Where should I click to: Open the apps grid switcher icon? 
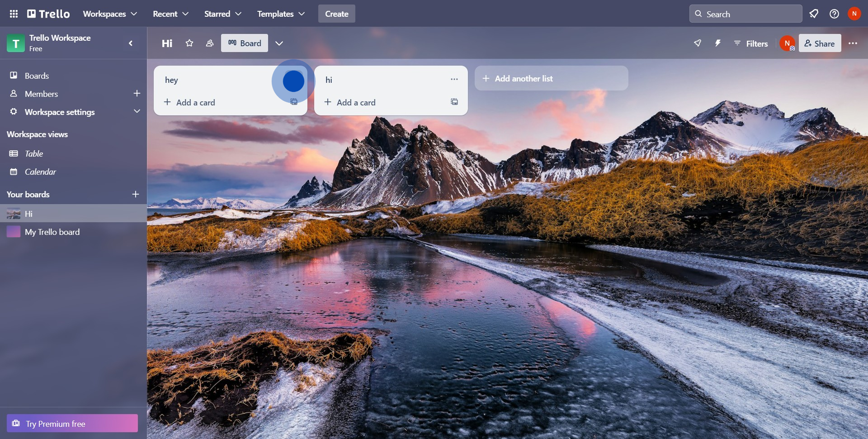click(14, 14)
